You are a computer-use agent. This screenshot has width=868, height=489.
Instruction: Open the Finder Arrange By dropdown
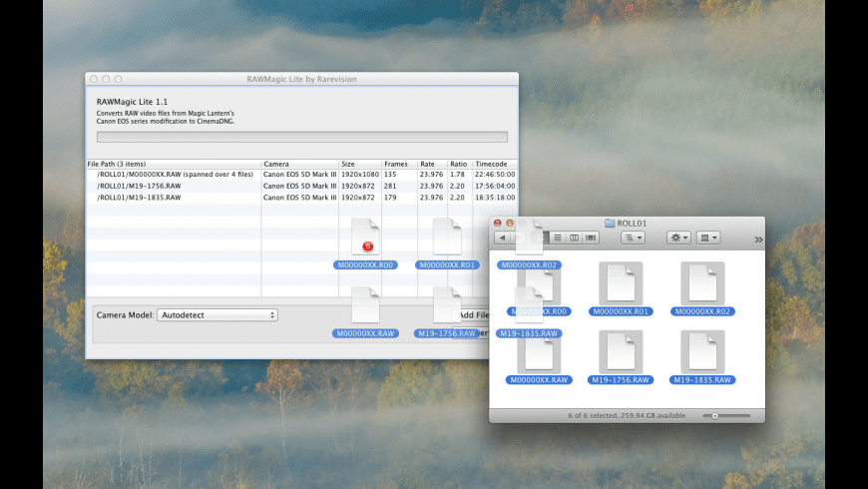633,238
